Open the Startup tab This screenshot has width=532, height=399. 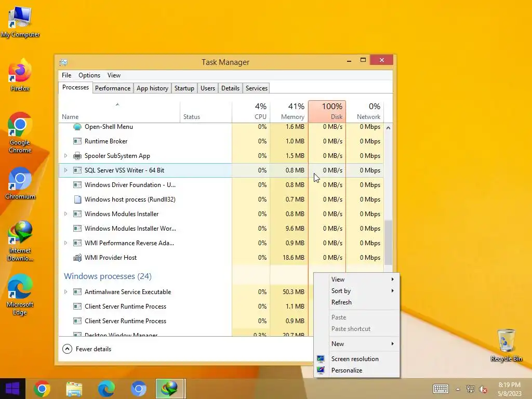(x=184, y=88)
